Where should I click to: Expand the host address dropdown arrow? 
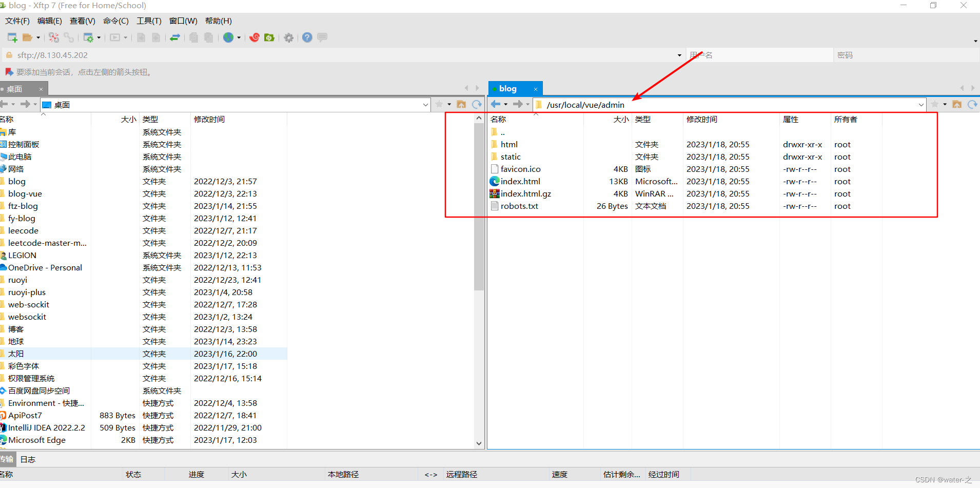(x=679, y=55)
